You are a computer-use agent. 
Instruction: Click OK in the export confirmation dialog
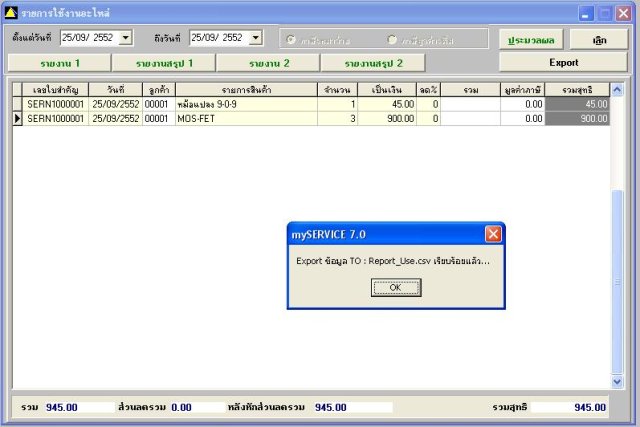click(x=396, y=287)
